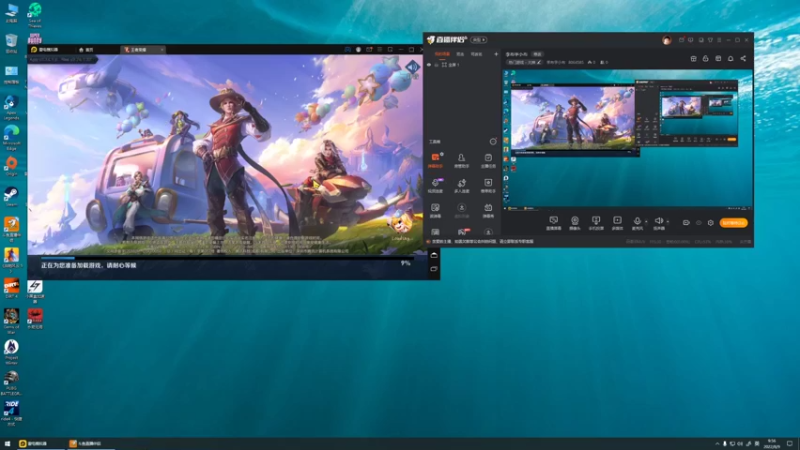Click the share icon above the preview
The image size is (800, 450).
pyautogui.click(x=743, y=59)
